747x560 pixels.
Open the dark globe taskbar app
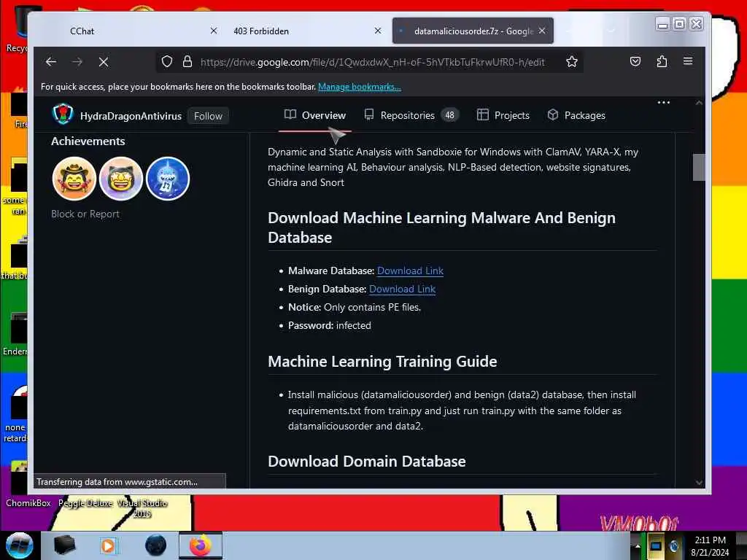(156, 545)
